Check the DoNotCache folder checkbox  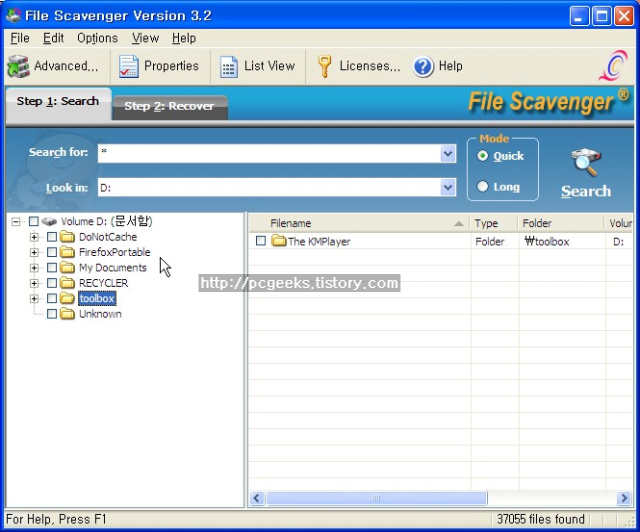click(52, 237)
